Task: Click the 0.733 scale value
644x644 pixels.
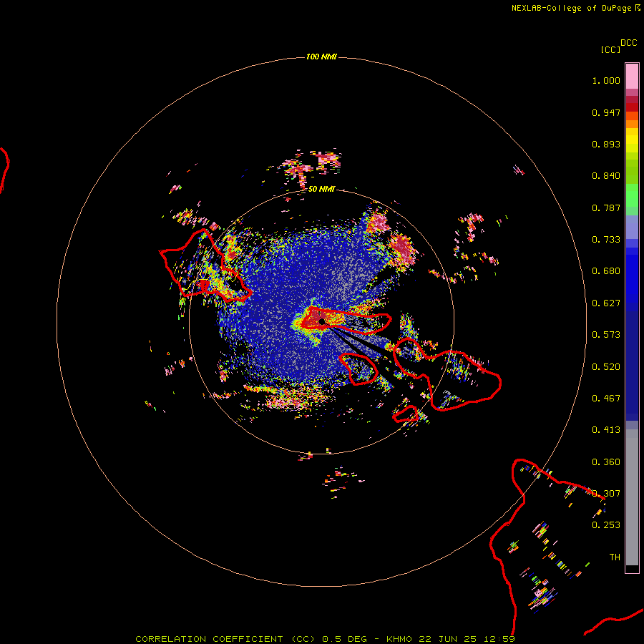Action: click(606, 240)
